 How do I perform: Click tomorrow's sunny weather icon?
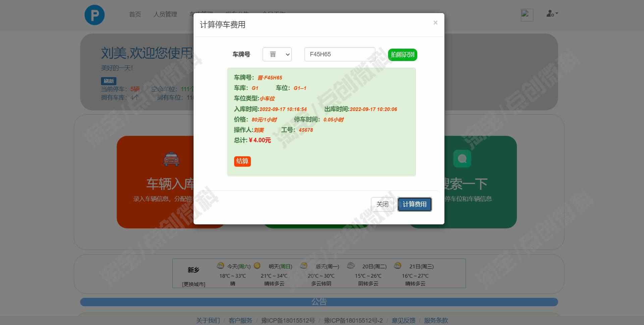point(257,266)
